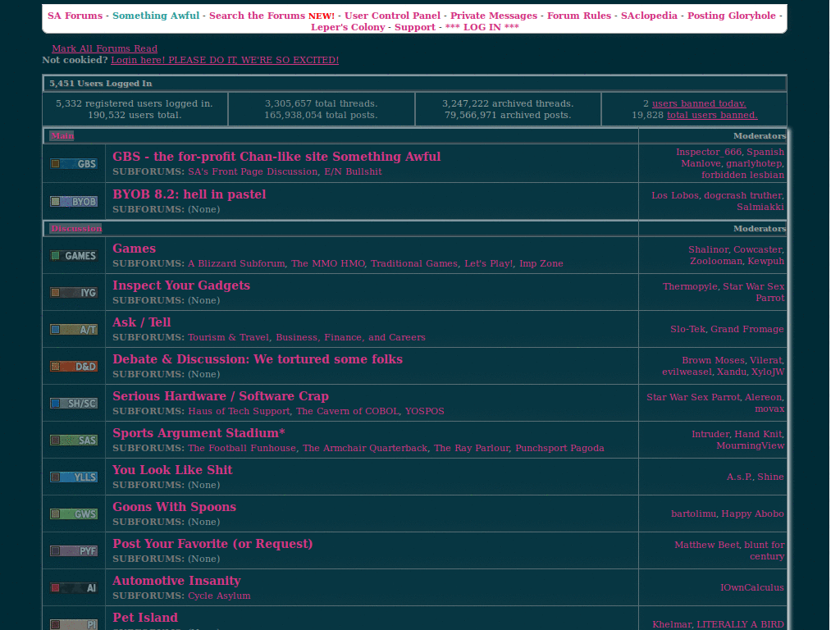Open the Support link
Viewport: 840px width, 630px height.
point(415,27)
